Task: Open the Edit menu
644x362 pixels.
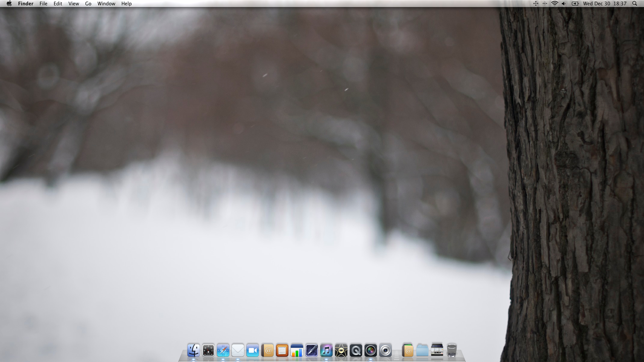Action: pos(58,4)
